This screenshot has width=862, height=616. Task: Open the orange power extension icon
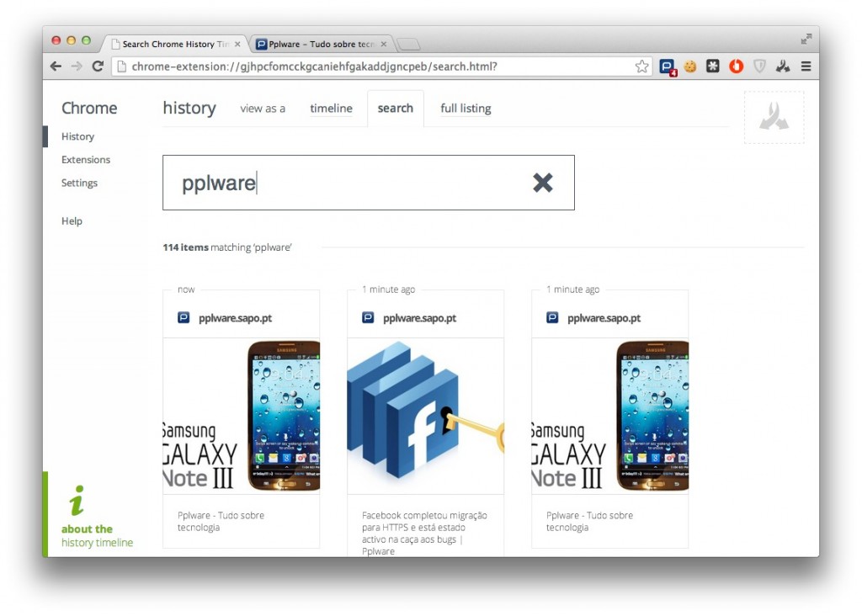pyautogui.click(x=736, y=66)
